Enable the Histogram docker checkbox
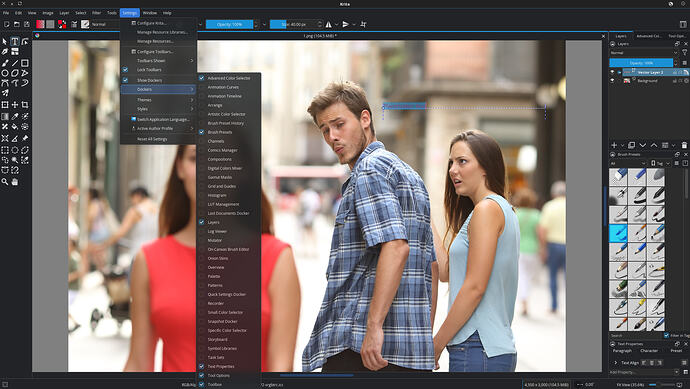The height and width of the screenshot is (389, 690). [x=202, y=195]
